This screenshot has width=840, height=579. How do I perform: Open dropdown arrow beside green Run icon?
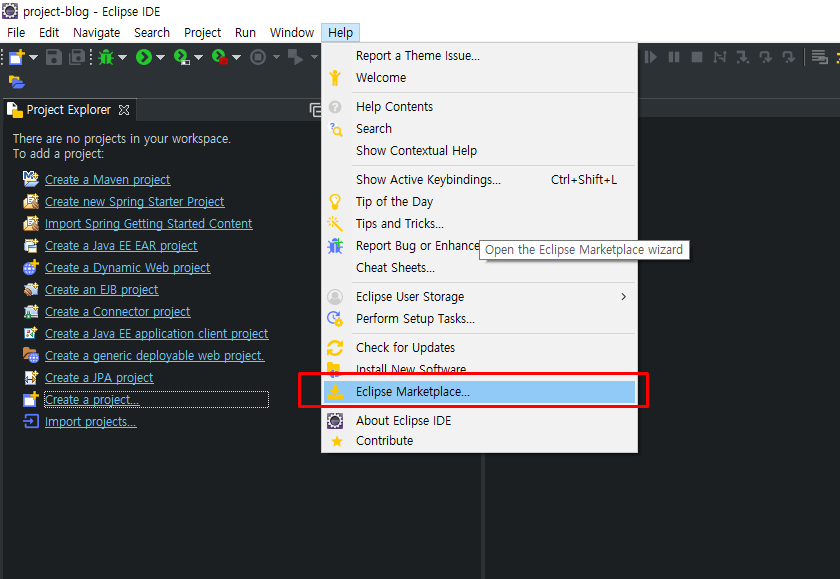[160, 57]
